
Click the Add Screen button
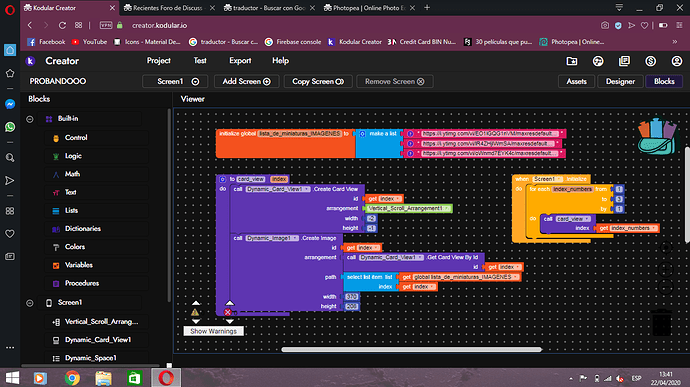(x=246, y=81)
